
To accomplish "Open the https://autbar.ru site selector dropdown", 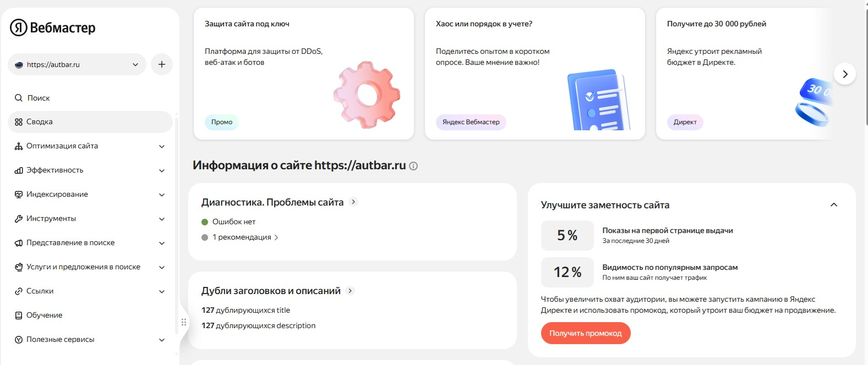I will (x=77, y=64).
